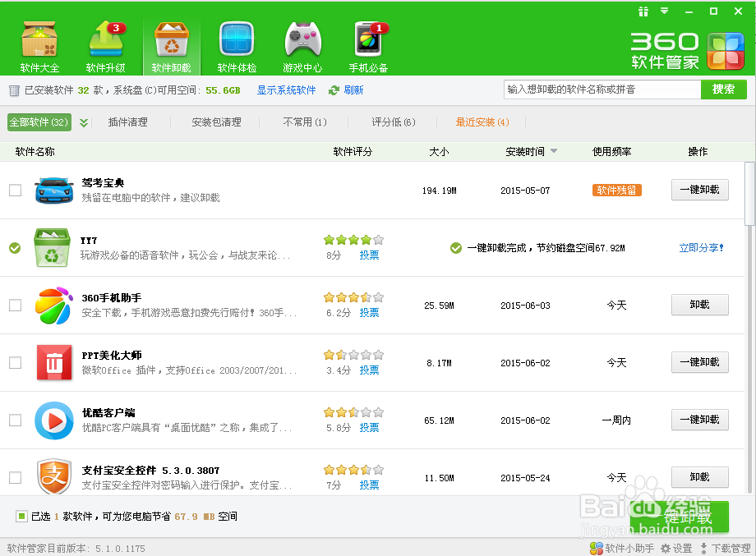Viewport: 756px width, 556px height.
Task: Click the 软件评分 column header
Action: pyautogui.click(x=353, y=152)
